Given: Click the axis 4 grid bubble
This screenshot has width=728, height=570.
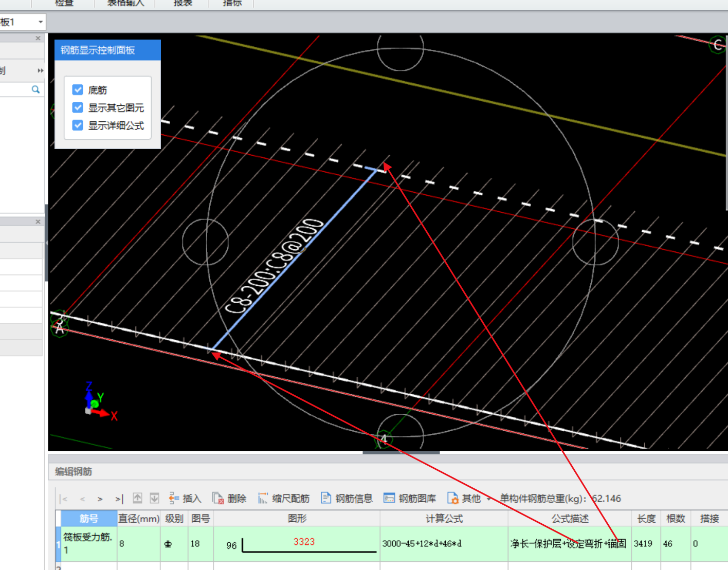Looking at the screenshot, I should pyautogui.click(x=384, y=439).
